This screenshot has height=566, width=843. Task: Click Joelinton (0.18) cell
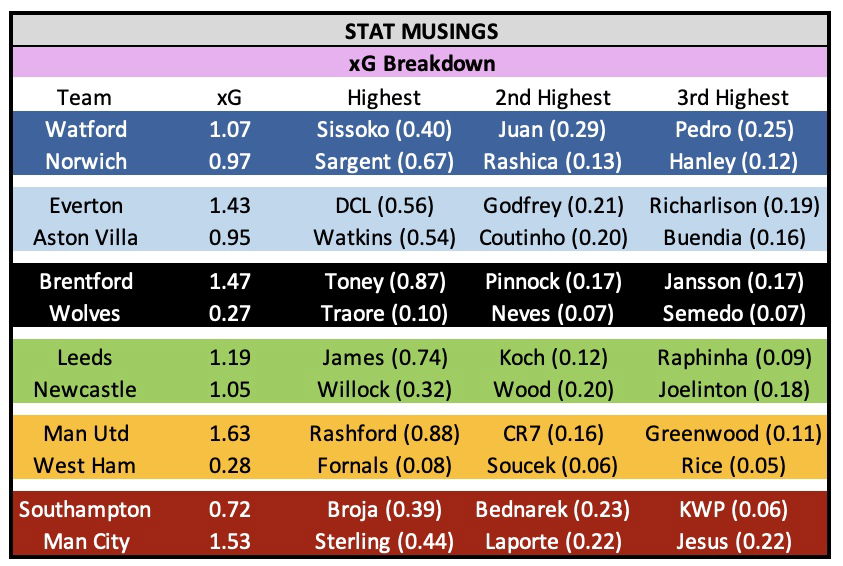[x=735, y=390]
